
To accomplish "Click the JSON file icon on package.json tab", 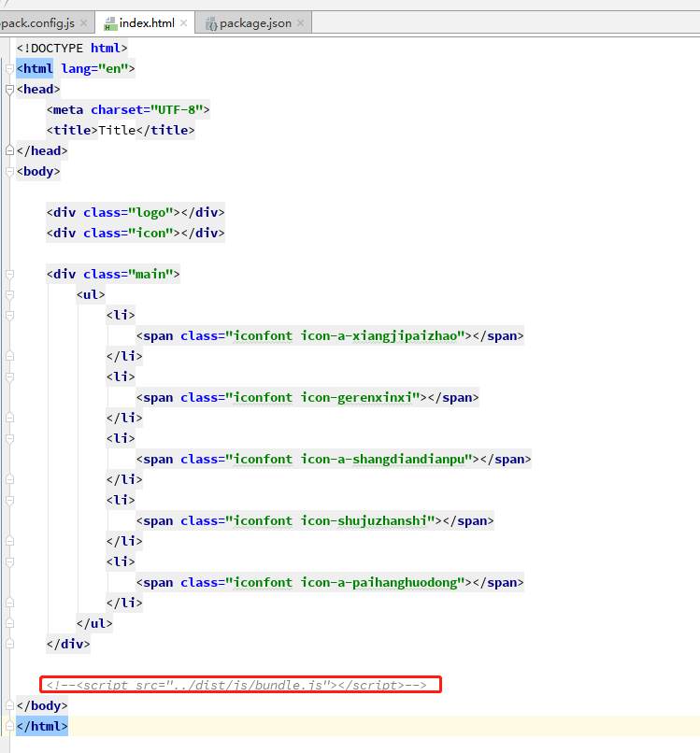I will (x=211, y=23).
